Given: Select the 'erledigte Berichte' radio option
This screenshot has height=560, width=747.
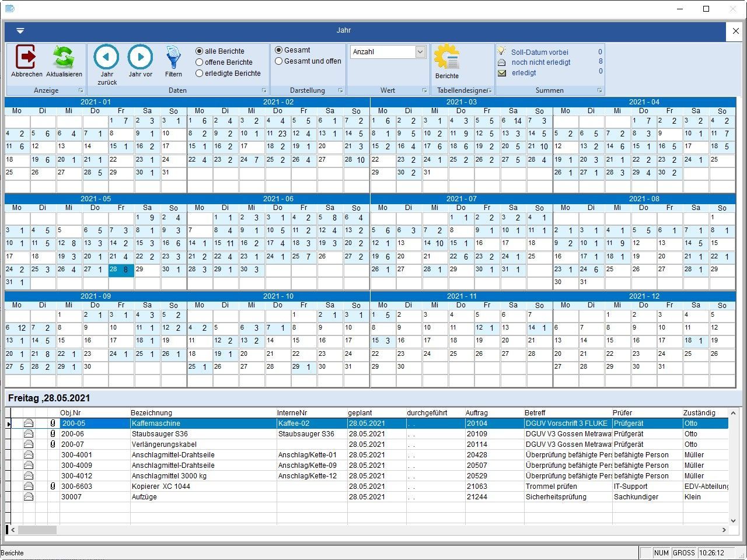Looking at the screenshot, I should pyautogui.click(x=200, y=73).
